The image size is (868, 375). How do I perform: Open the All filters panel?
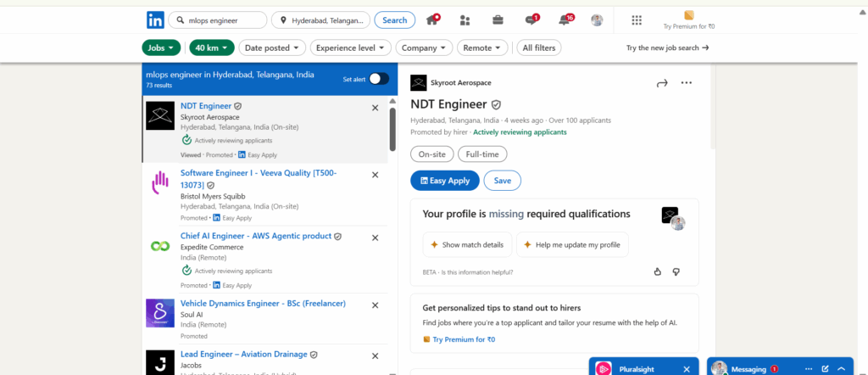(539, 48)
